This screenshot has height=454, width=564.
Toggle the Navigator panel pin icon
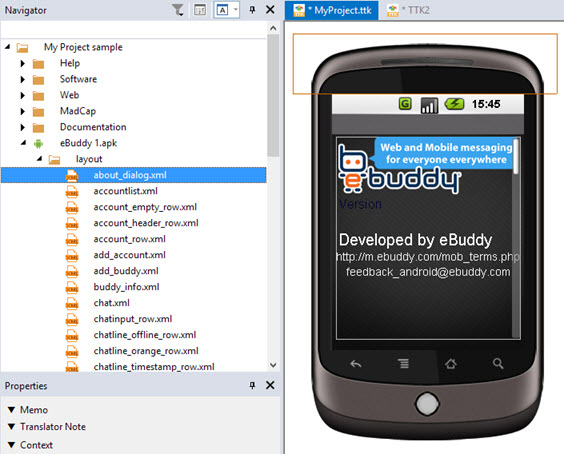pyautogui.click(x=253, y=10)
